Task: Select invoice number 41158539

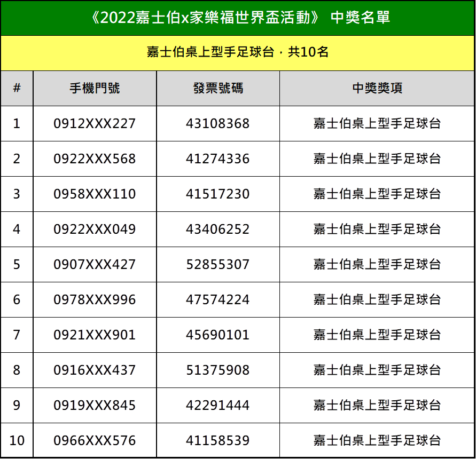Action: [x=217, y=440]
